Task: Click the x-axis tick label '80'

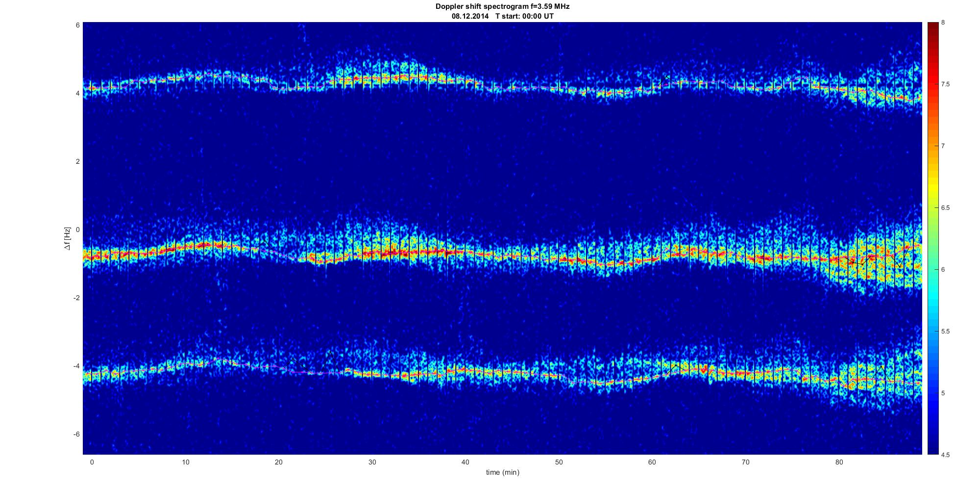Action: (x=839, y=462)
